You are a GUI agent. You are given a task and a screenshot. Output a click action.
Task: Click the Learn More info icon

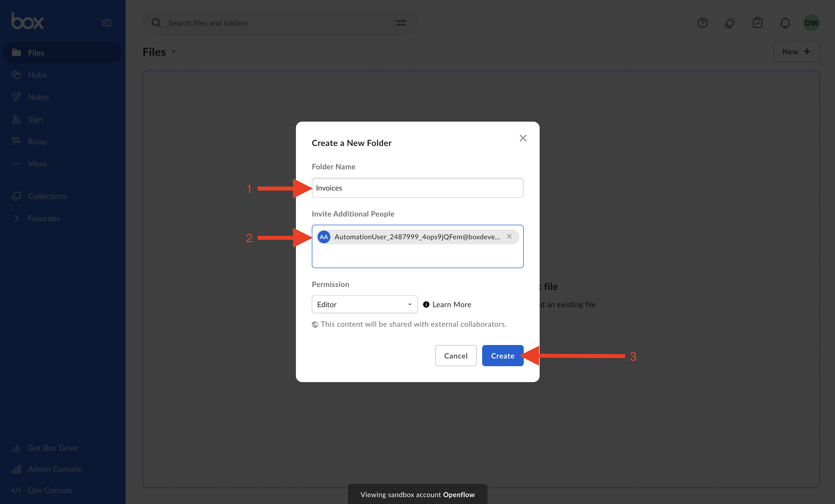point(426,304)
